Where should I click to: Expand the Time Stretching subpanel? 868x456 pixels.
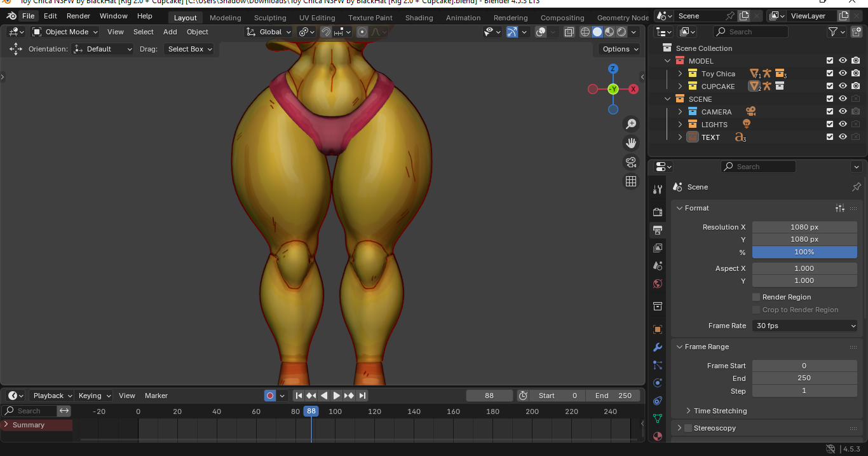coord(688,411)
